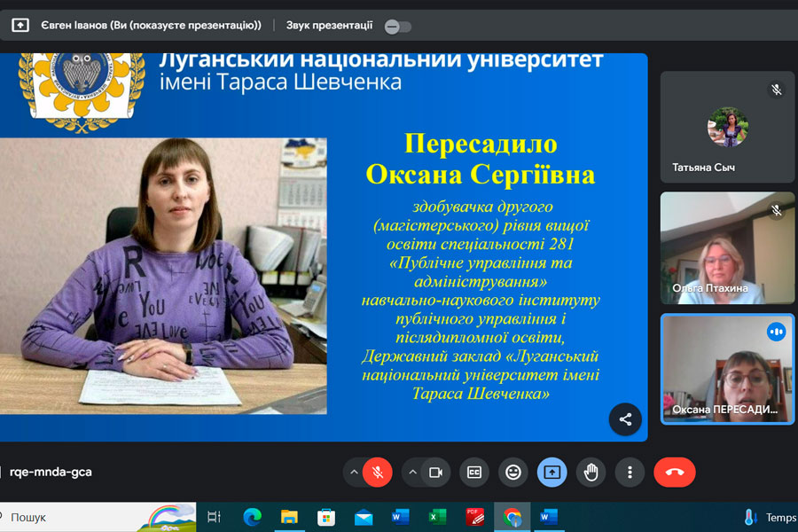Leave the call with the red button

coord(674,473)
